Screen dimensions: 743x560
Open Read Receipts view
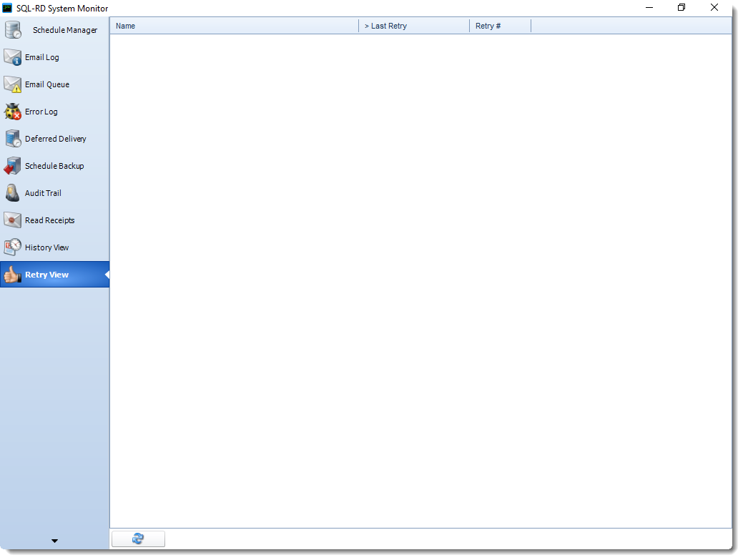pyautogui.click(x=55, y=220)
